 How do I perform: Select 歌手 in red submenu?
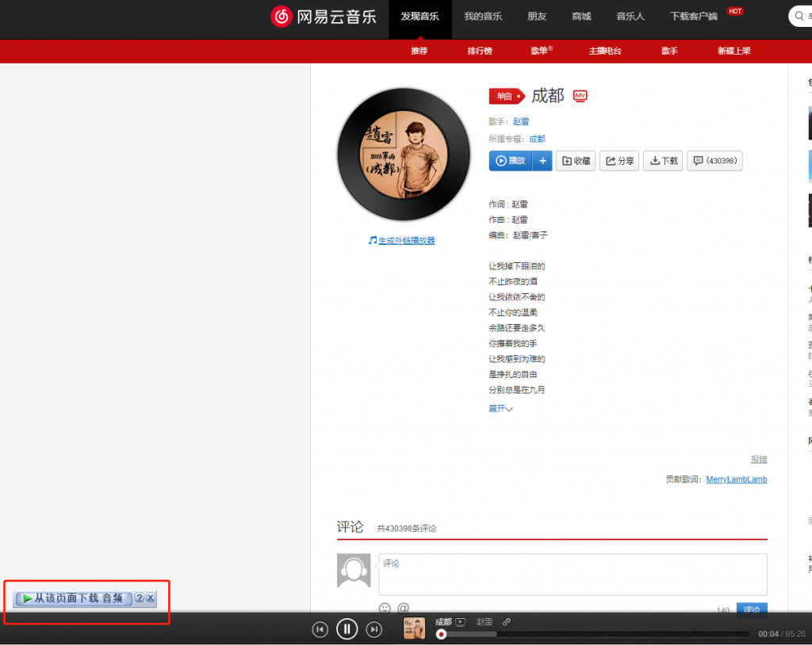pos(669,51)
